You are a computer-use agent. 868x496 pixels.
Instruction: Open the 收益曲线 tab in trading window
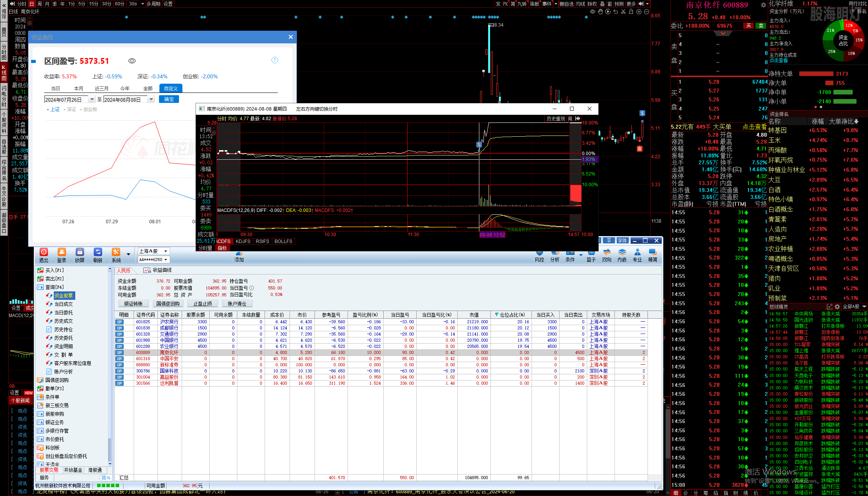tap(158, 270)
